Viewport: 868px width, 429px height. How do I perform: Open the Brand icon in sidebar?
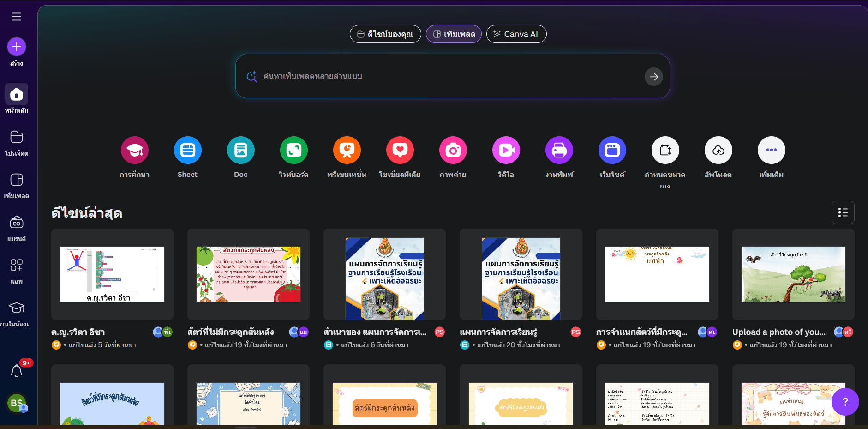coord(17,223)
